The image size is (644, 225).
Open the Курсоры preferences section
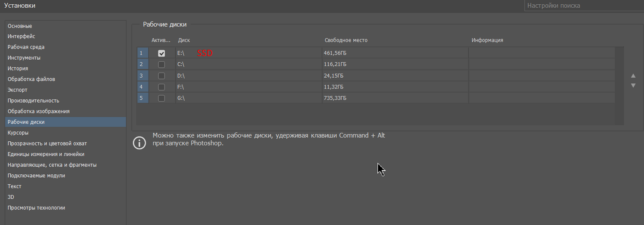click(66, 133)
